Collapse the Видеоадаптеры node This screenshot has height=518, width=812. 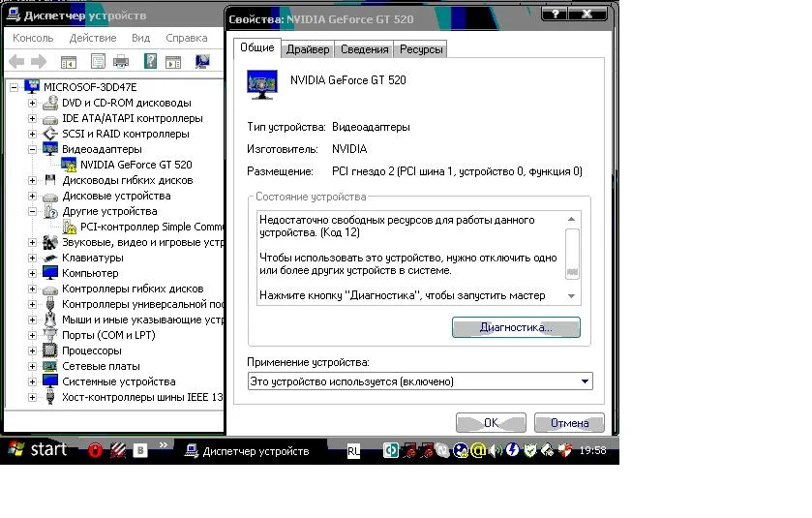pyautogui.click(x=32, y=150)
